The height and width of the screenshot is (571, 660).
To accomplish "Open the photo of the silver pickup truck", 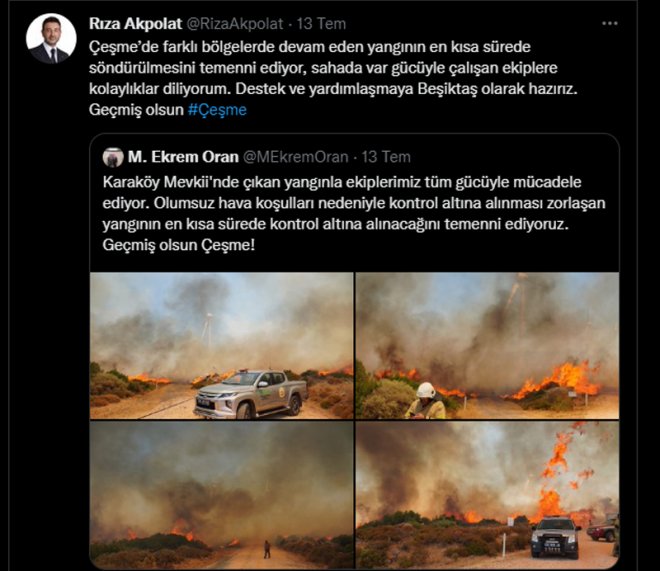I will (222, 345).
